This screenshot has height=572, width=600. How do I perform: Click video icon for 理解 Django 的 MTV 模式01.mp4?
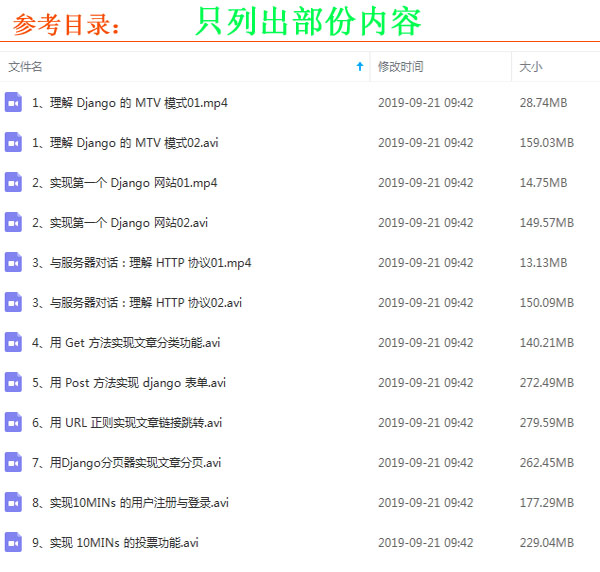pos(13,102)
